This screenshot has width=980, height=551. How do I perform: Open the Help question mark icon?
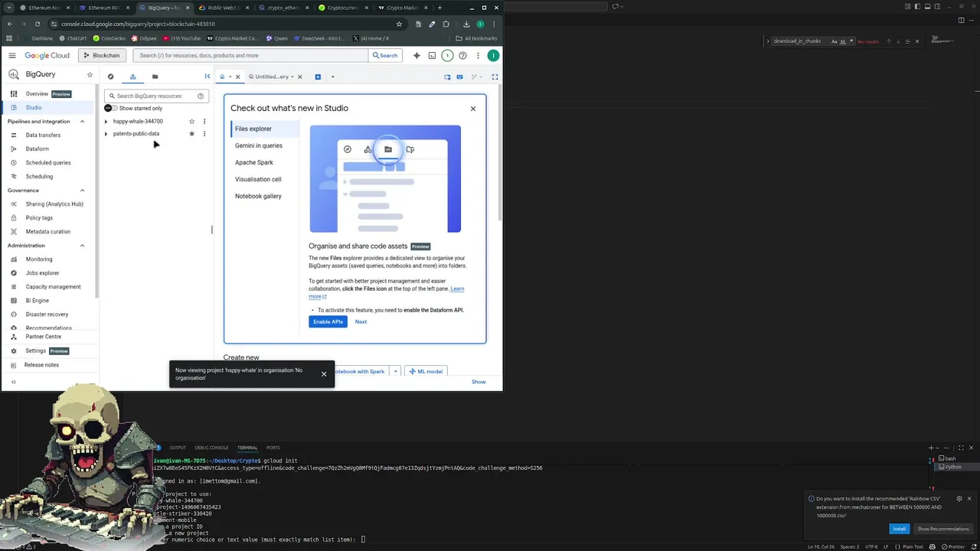462,55
